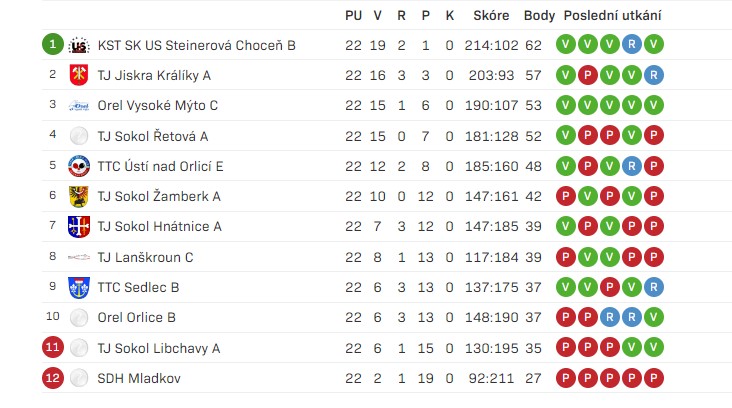732x408 pixels.
Task: Open TJ Sokol Libchavy A team link
Action: tap(159, 348)
